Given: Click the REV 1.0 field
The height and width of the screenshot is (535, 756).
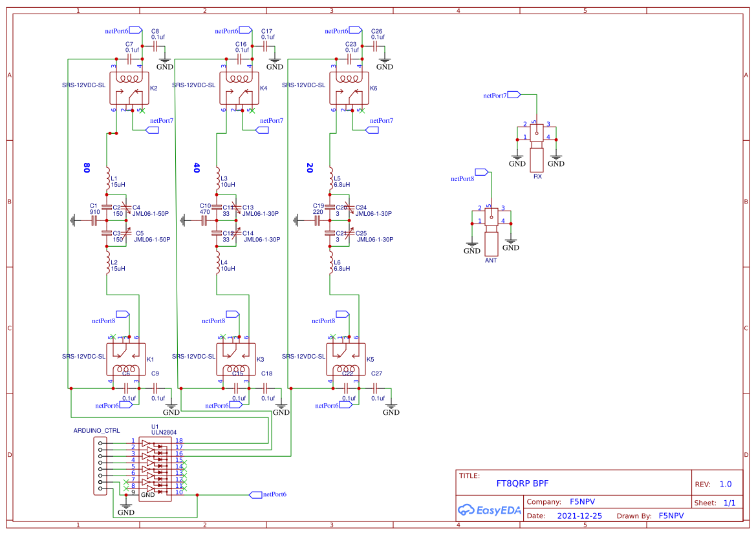Looking at the screenshot, I should coord(725,484).
